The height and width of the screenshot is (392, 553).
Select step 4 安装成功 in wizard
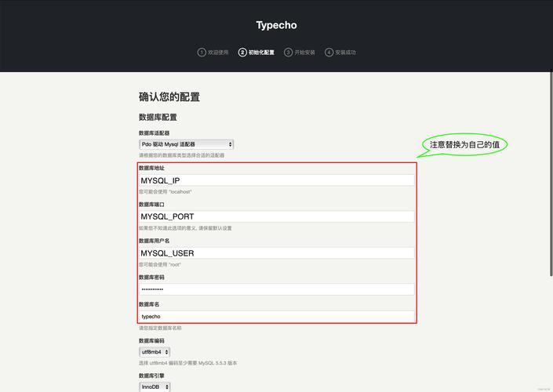(x=340, y=53)
